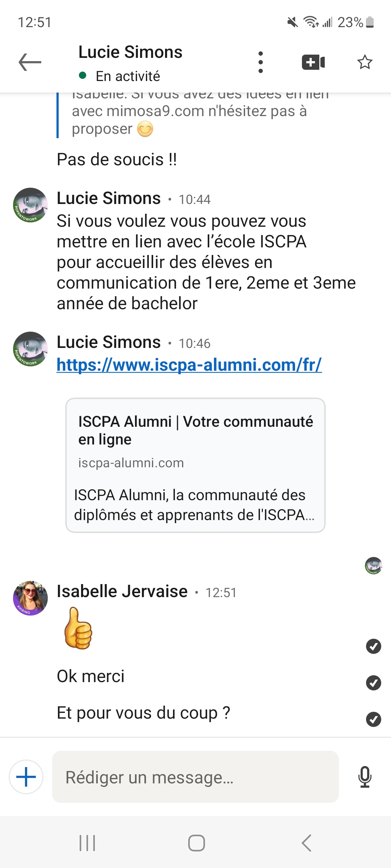
Task: Start a video meeting with Lucie
Action: [313, 62]
